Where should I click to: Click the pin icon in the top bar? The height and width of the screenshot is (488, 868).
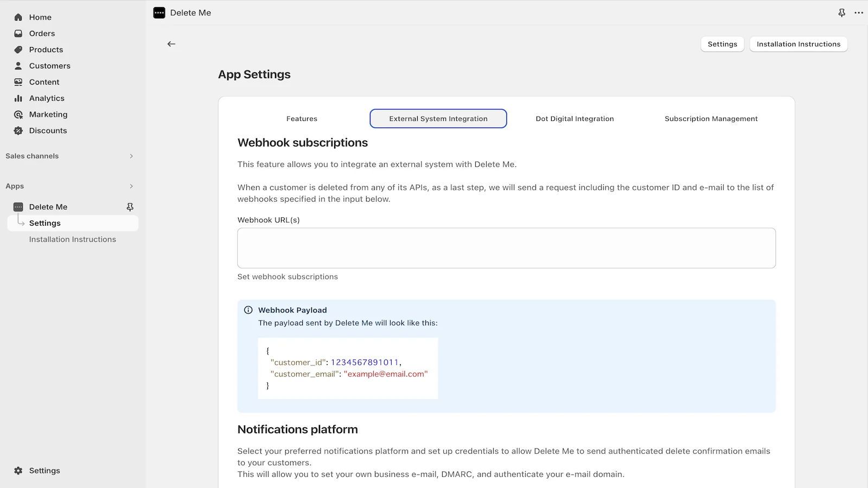click(x=842, y=12)
